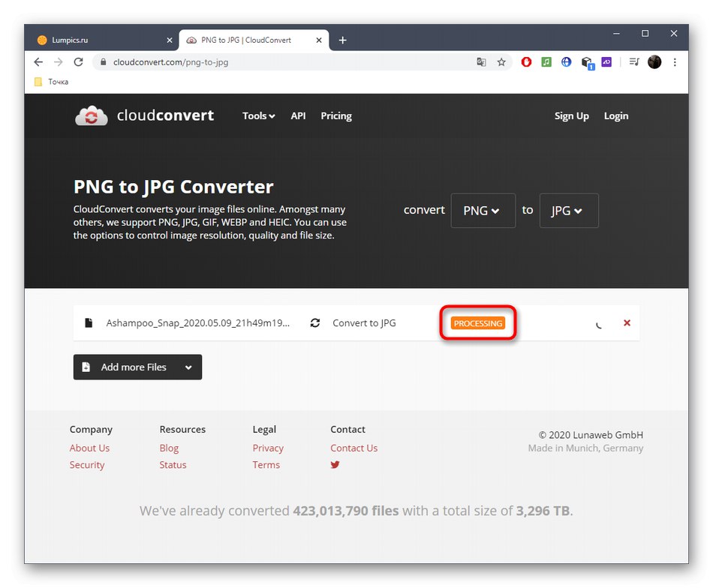This screenshot has height=588, width=713.
Task: Open the PNG source format dropdown
Action: coord(483,211)
